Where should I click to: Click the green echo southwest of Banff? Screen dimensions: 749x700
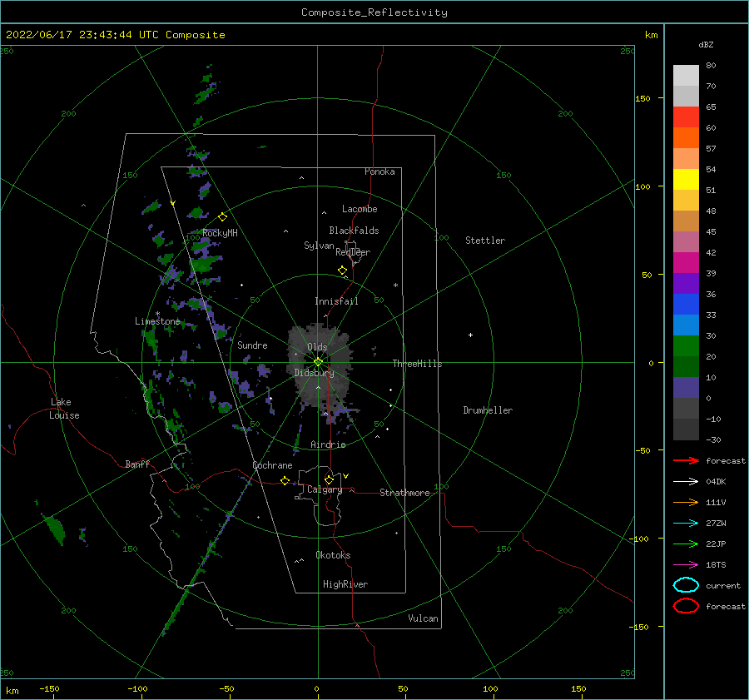click(x=54, y=529)
